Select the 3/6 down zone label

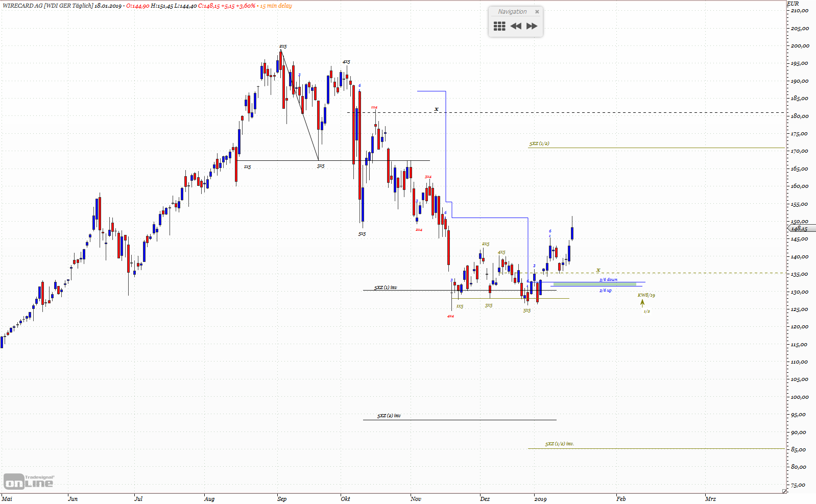coord(608,279)
